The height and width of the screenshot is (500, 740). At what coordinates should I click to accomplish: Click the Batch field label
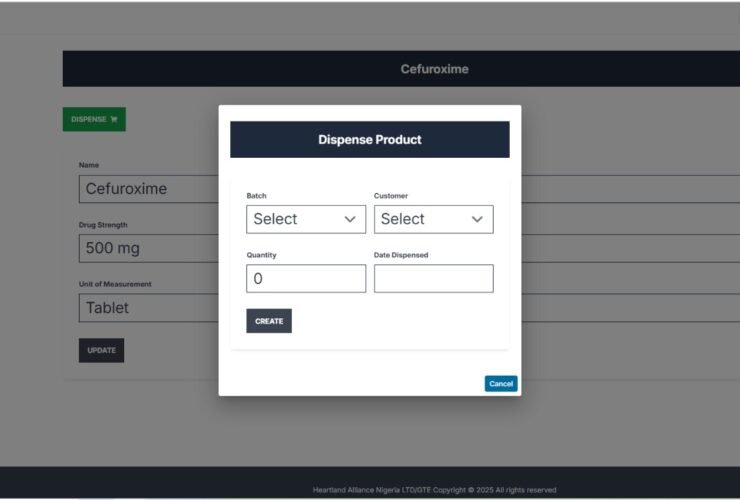(x=257, y=196)
